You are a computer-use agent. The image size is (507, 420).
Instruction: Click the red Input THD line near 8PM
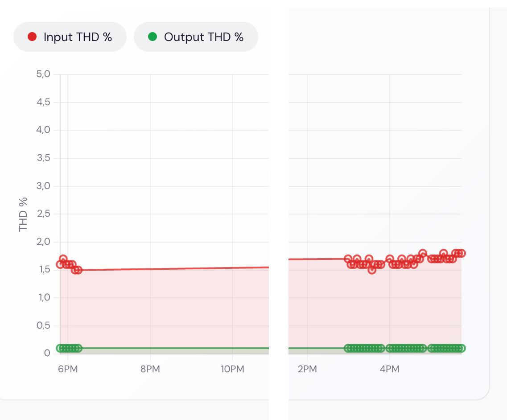150,269
